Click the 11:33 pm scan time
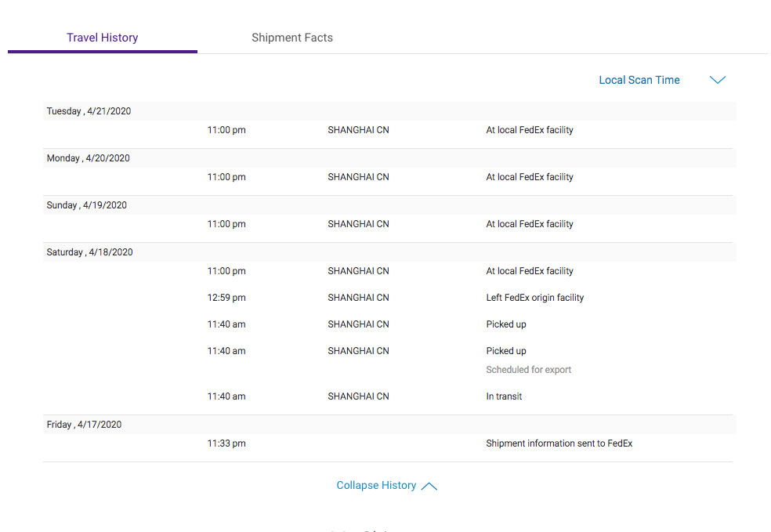The width and height of the screenshot is (771, 532). click(226, 443)
